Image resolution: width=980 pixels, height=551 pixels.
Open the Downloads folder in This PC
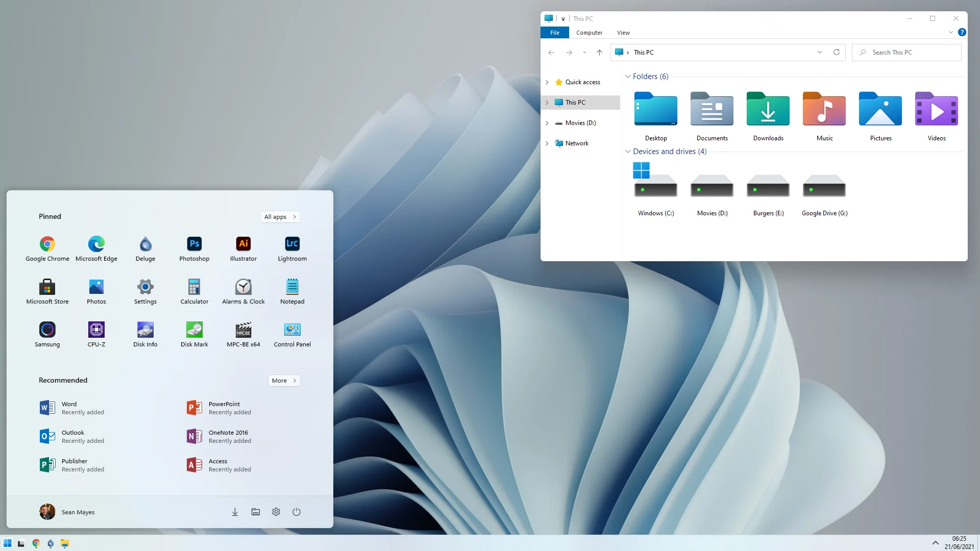pyautogui.click(x=768, y=116)
